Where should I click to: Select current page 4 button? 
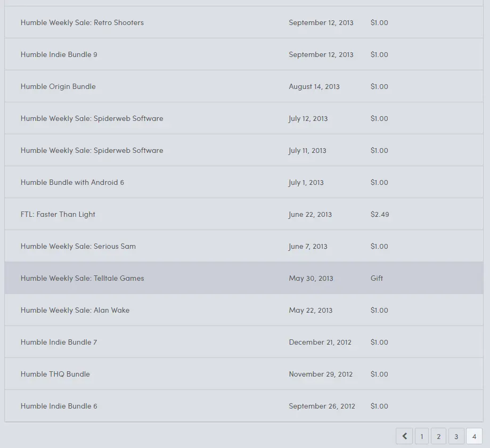474,436
